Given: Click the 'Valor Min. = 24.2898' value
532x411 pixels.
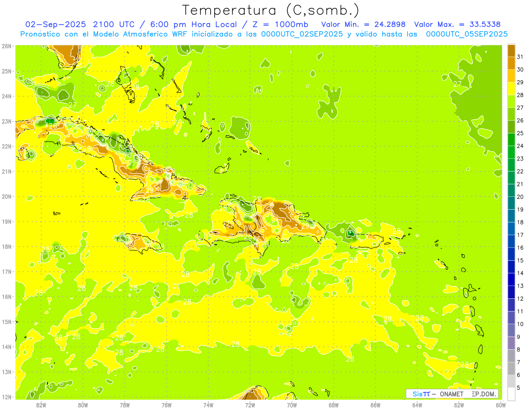Looking at the screenshot, I should tap(363, 24).
